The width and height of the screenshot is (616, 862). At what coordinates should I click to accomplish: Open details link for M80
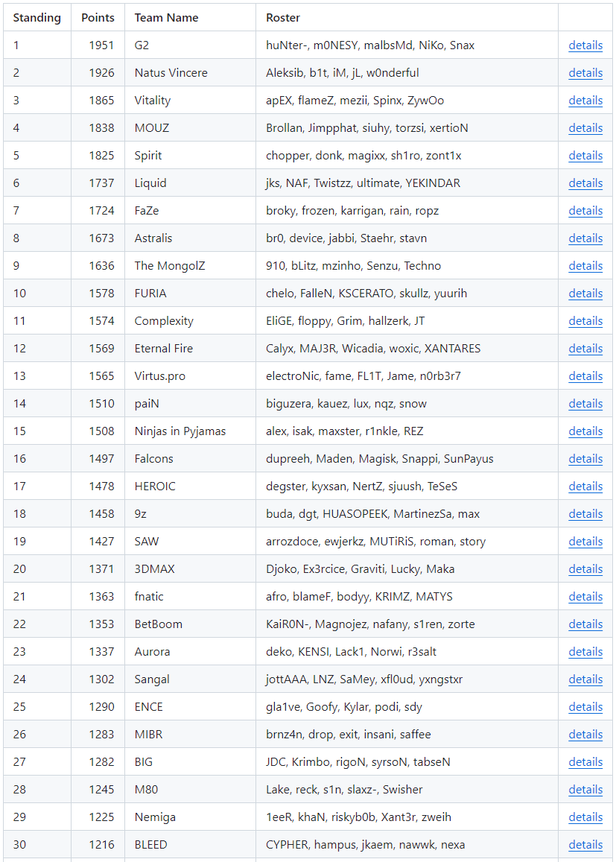pyautogui.click(x=585, y=790)
